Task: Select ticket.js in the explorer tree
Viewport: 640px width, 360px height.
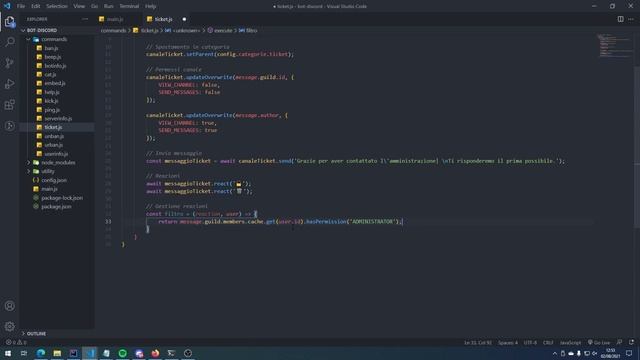Action: 53,127
